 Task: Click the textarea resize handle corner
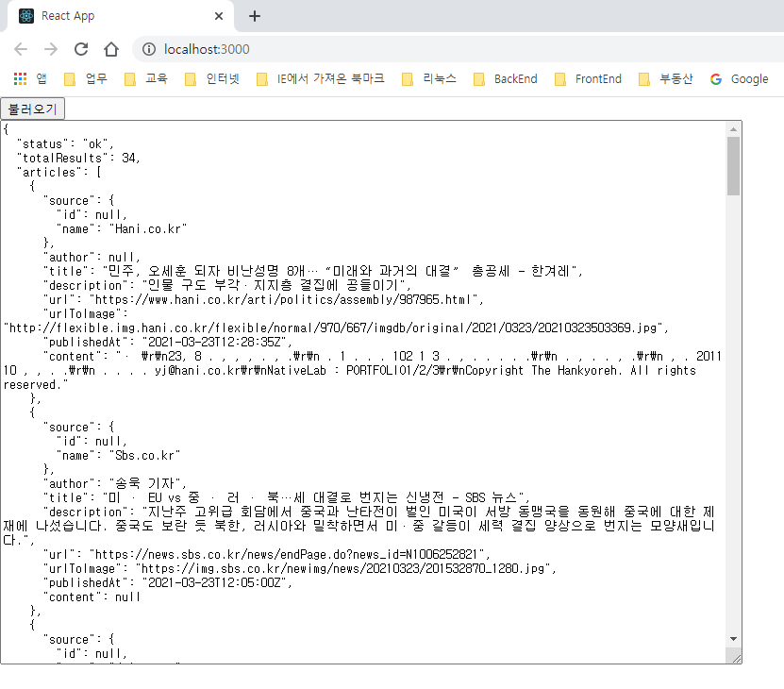735,658
